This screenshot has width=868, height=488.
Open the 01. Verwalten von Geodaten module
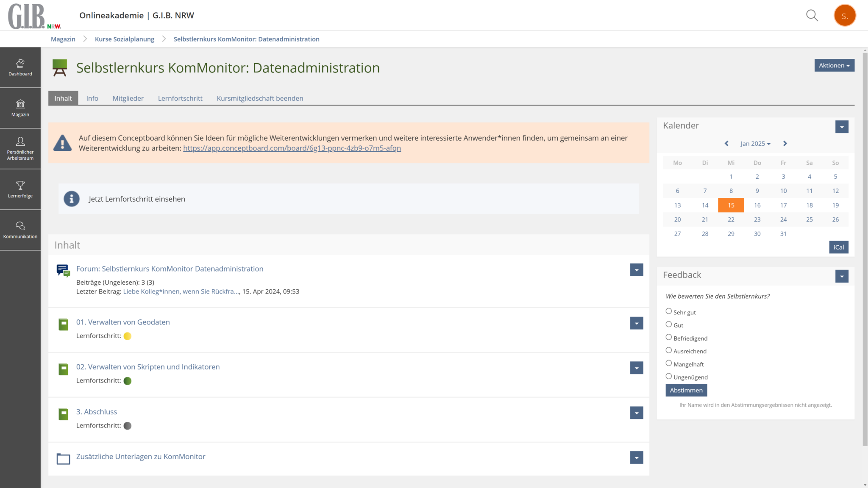pos(123,322)
